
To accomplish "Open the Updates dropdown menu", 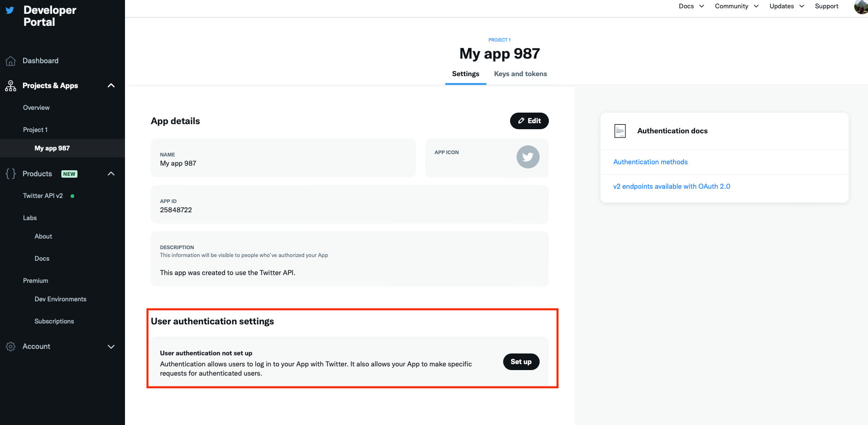I will (x=786, y=6).
